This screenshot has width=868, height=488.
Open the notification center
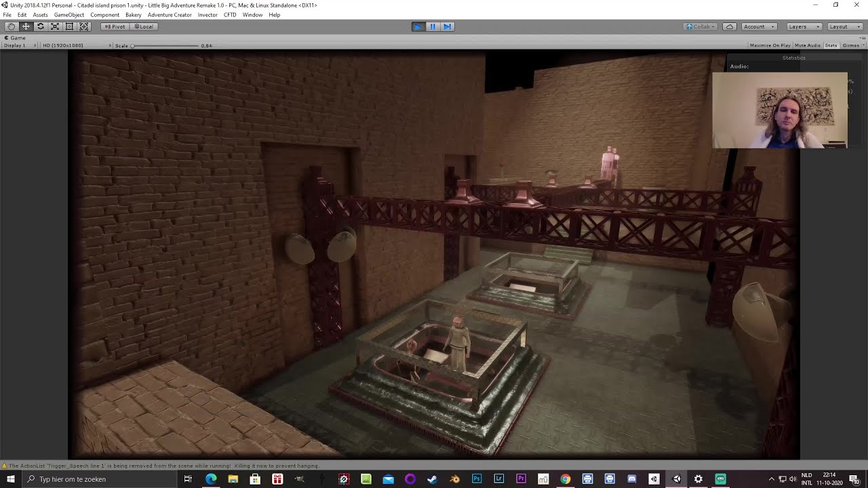[854, 479]
